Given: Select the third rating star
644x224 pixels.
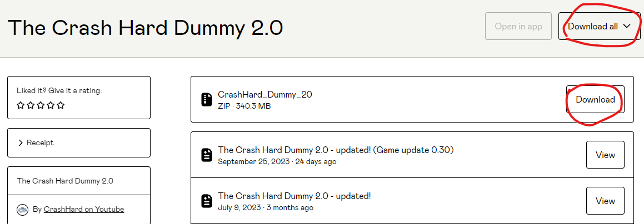Looking at the screenshot, I should tap(41, 105).
